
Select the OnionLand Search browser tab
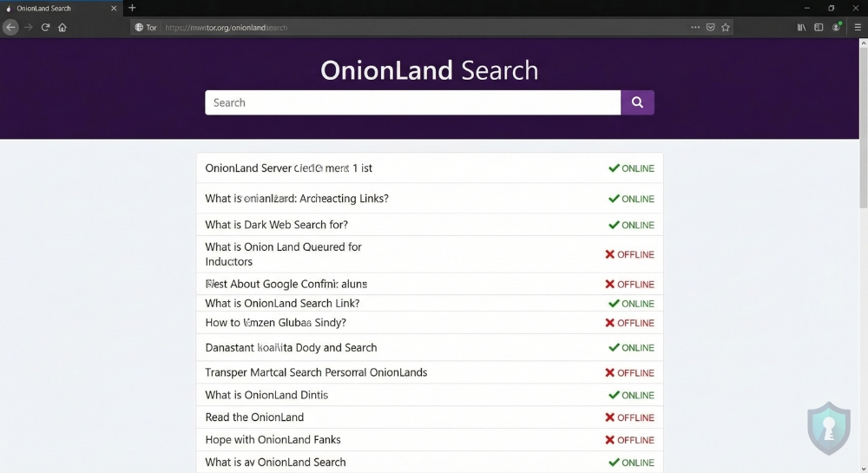(61, 9)
